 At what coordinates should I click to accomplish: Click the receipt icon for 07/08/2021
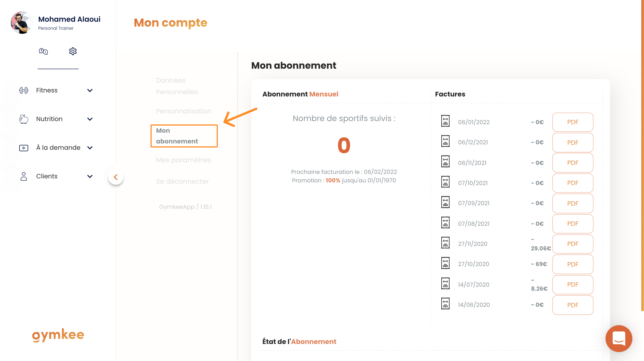[x=445, y=222]
